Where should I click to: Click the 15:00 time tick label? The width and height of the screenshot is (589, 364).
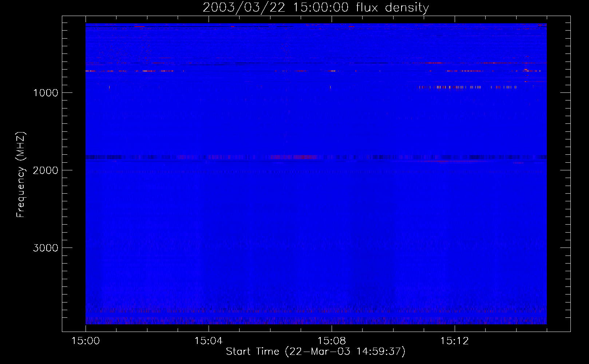(86, 341)
